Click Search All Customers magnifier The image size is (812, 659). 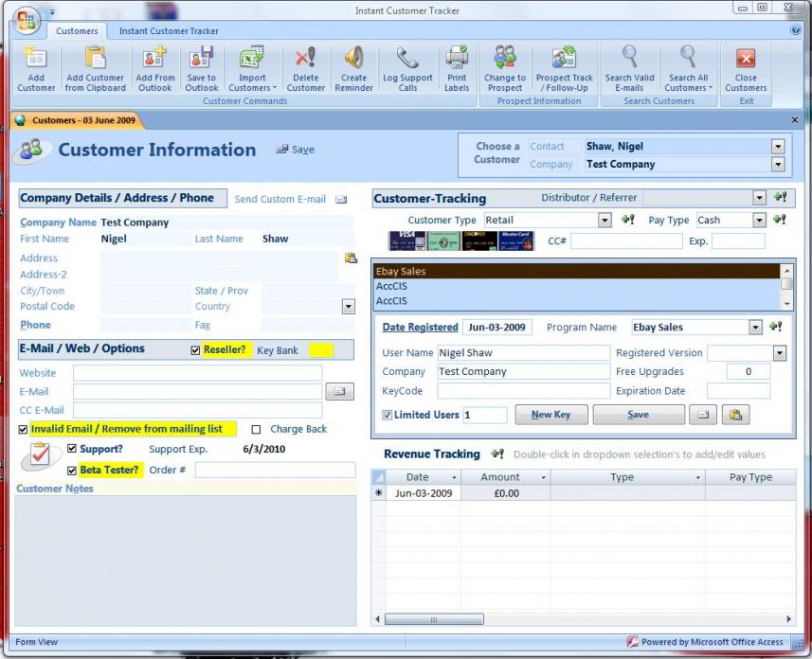(688, 57)
